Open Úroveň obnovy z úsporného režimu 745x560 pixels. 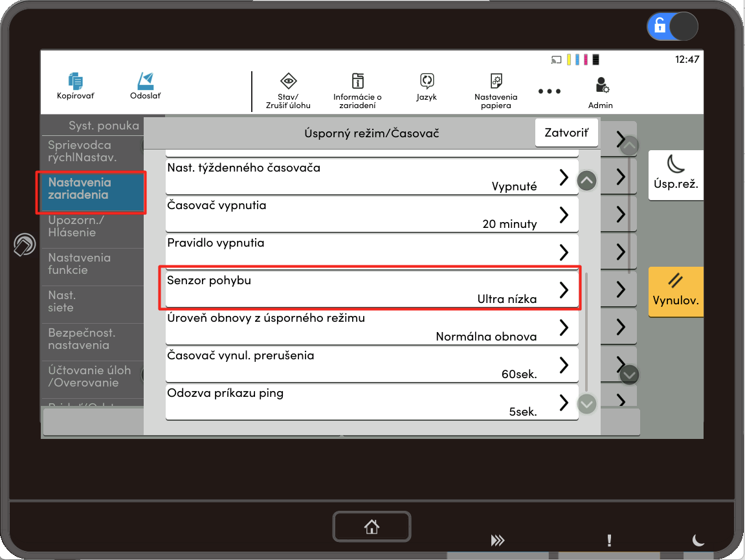point(372,327)
